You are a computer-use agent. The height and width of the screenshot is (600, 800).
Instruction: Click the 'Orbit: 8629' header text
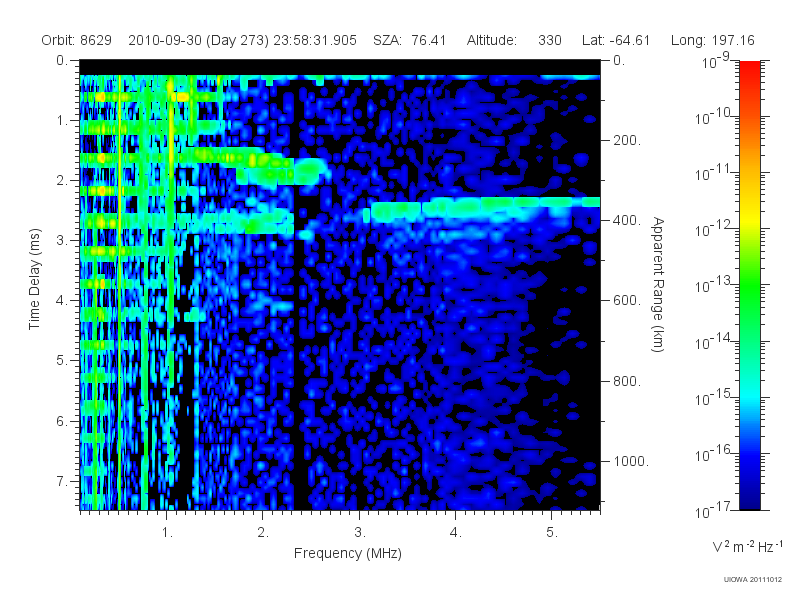click(77, 40)
